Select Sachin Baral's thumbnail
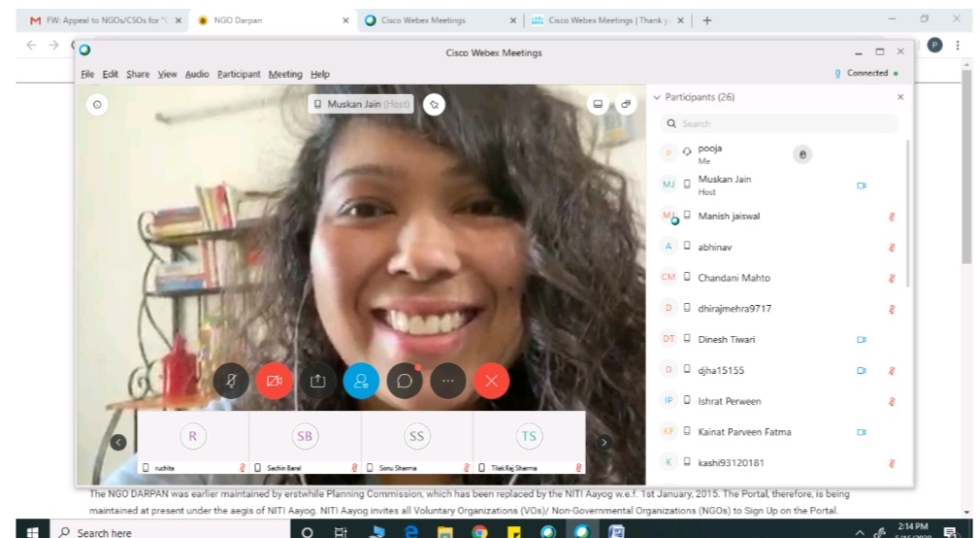The height and width of the screenshot is (538, 980). [x=305, y=442]
